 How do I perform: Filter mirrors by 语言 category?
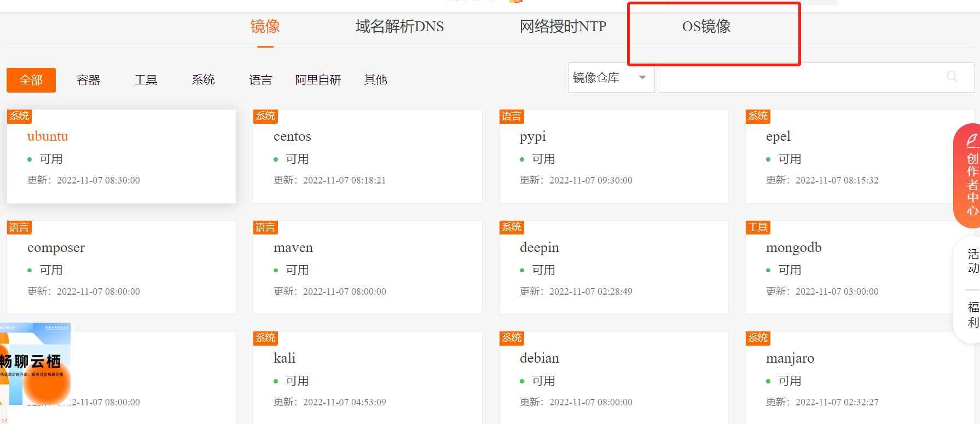(x=260, y=80)
